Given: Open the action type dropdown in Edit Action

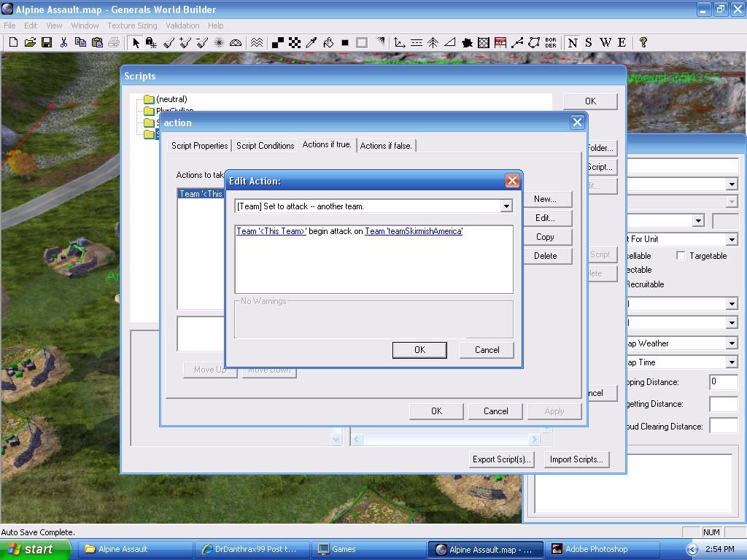Looking at the screenshot, I should (x=506, y=206).
